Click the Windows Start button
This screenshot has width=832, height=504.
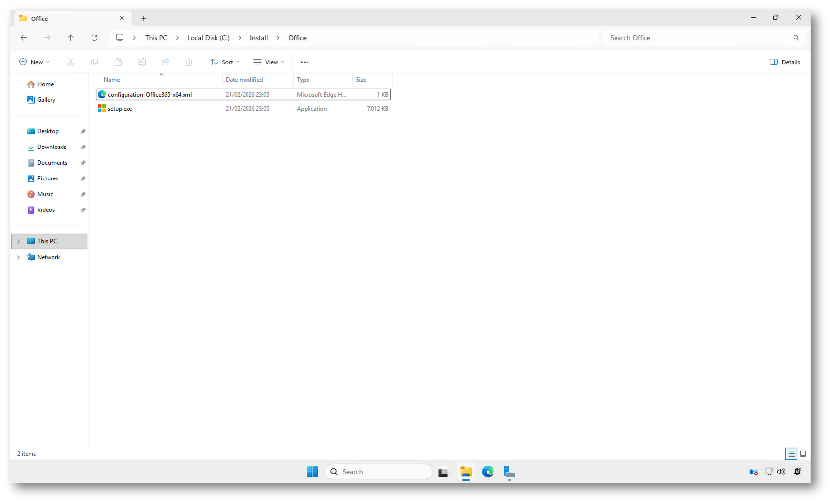tap(312, 472)
